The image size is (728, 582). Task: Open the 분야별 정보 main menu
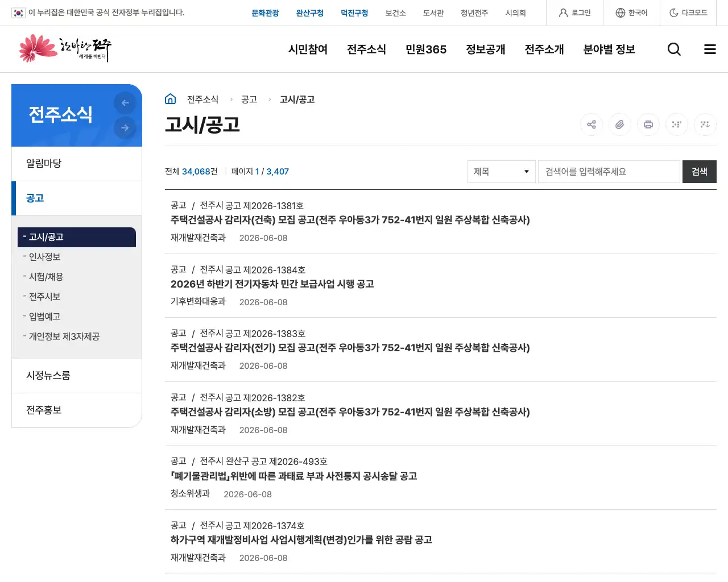point(609,49)
